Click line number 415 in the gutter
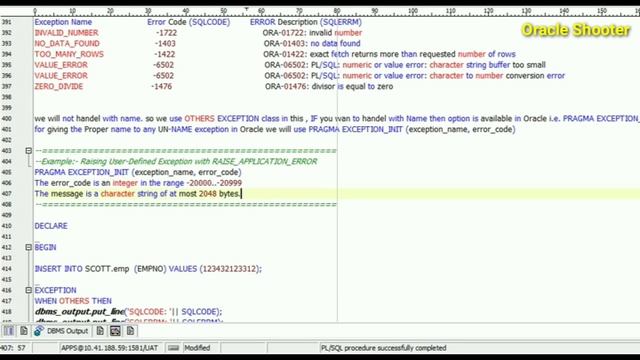The height and width of the screenshot is (360, 640). [x=7, y=280]
